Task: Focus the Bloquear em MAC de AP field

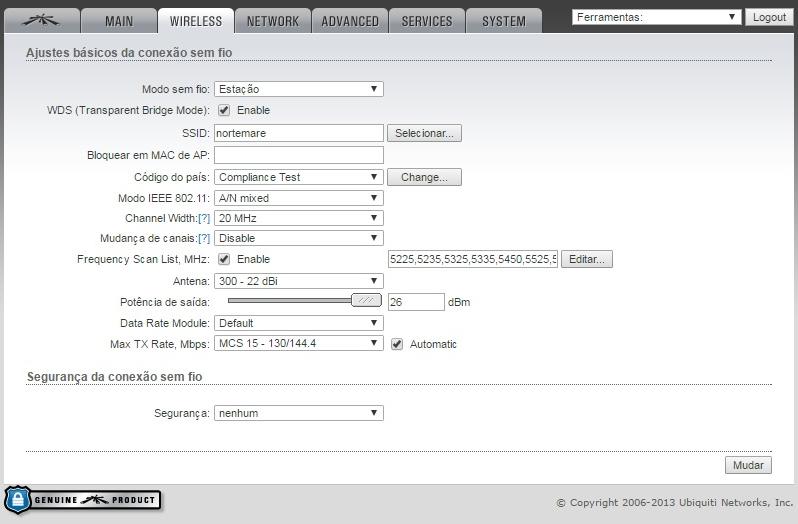Action: point(299,155)
